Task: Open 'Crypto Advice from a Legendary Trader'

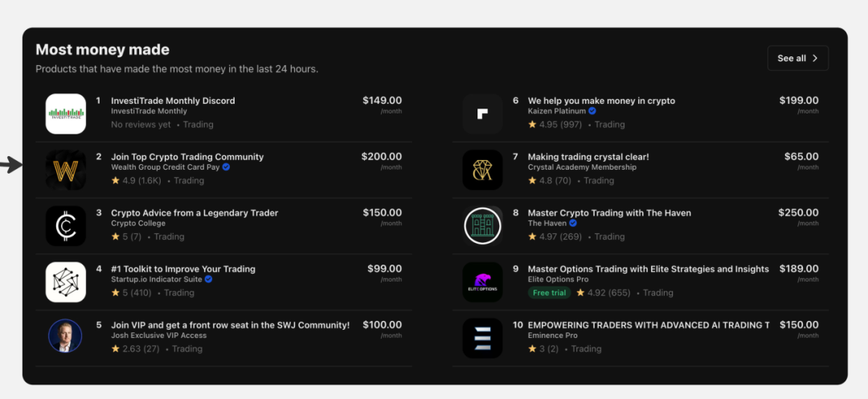Action: (x=194, y=213)
